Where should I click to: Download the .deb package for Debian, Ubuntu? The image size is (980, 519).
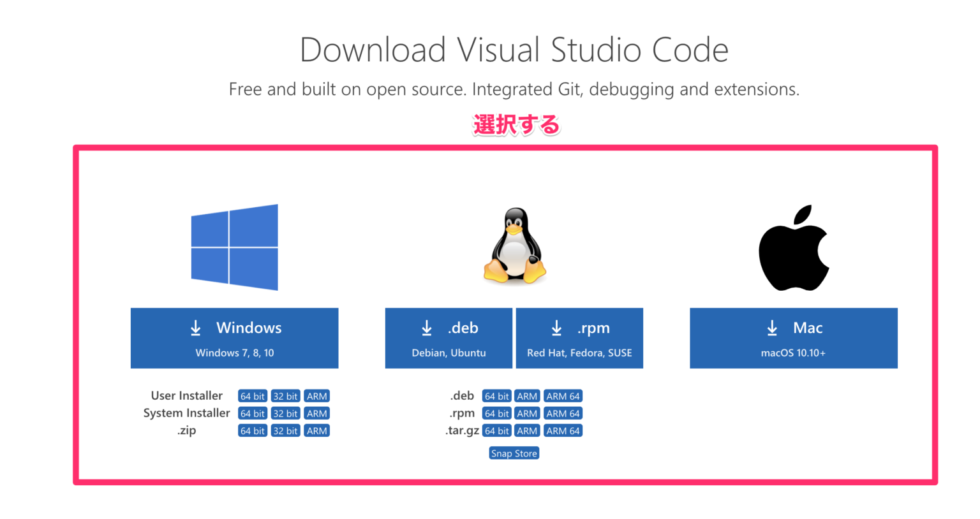(449, 338)
